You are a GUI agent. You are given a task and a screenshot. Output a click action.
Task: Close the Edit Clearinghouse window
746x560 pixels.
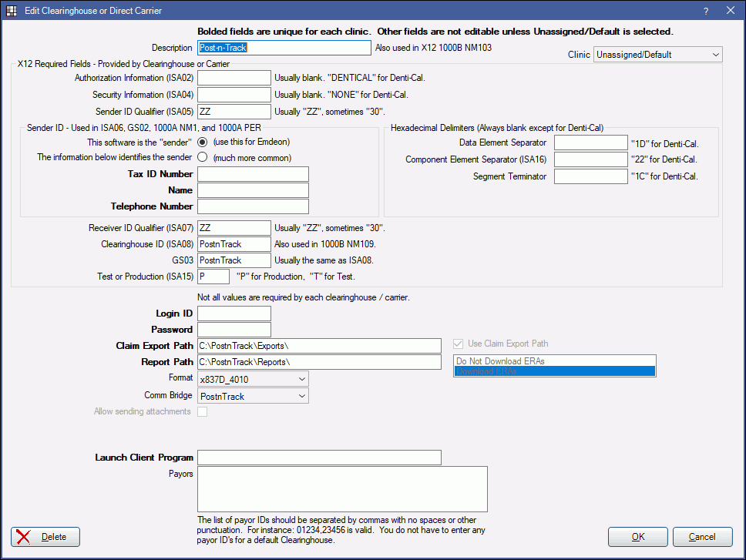click(x=731, y=11)
